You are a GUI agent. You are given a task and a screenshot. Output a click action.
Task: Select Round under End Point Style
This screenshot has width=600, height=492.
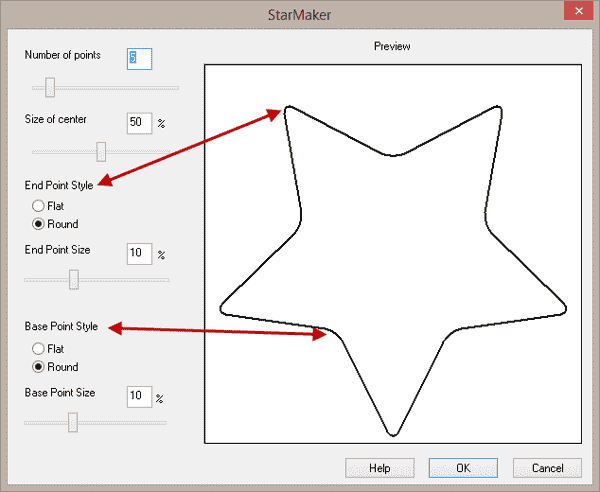coord(38,224)
